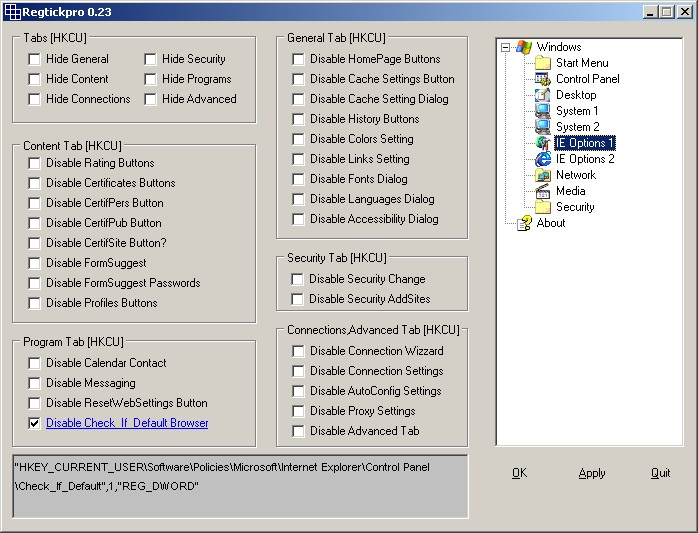
Task: Click the Media icon in tree
Action: pyautogui.click(x=543, y=191)
